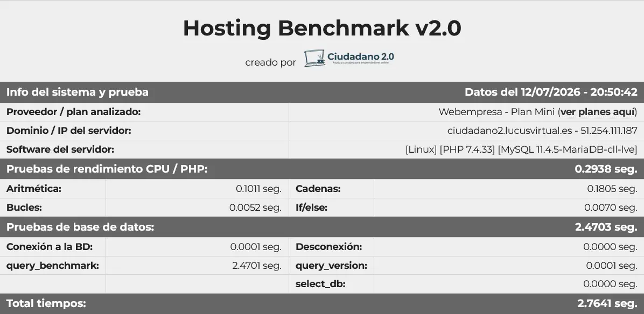This screenshot has height=314, width=644.
Task: Click the query_version label
Action: click(x=332, y=266)
